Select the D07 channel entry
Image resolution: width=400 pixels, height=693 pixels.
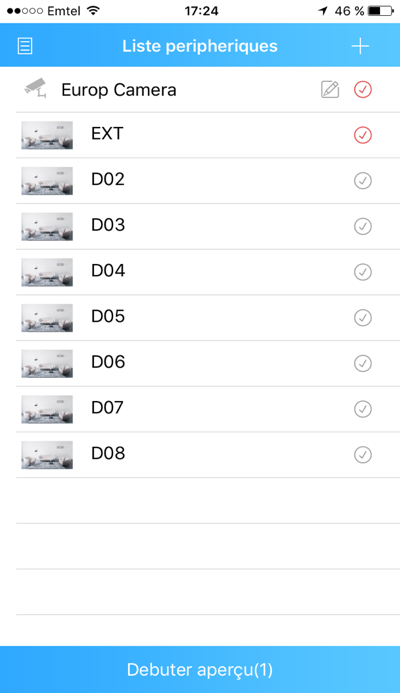pyautogui.click(x=208, y=409)
